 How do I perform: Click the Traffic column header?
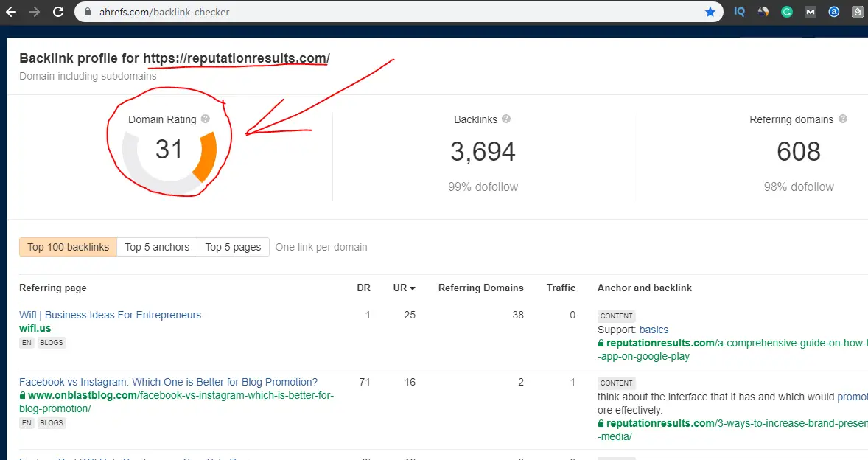point(561,287)
